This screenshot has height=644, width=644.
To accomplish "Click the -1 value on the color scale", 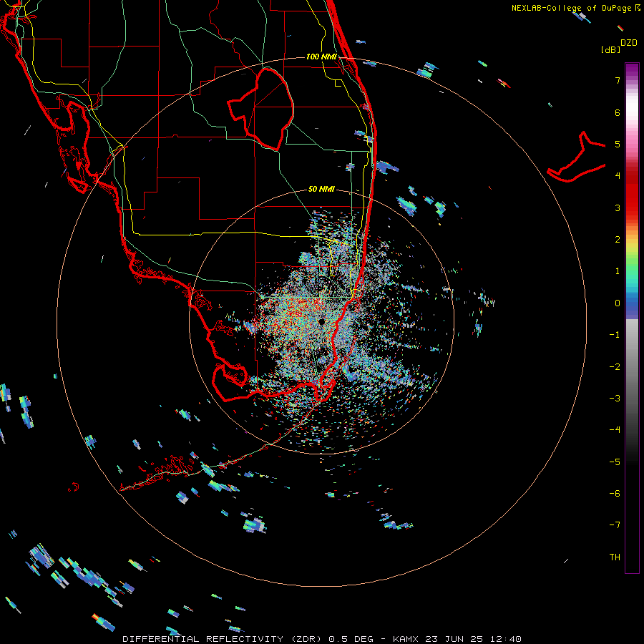I will point(615,335).
